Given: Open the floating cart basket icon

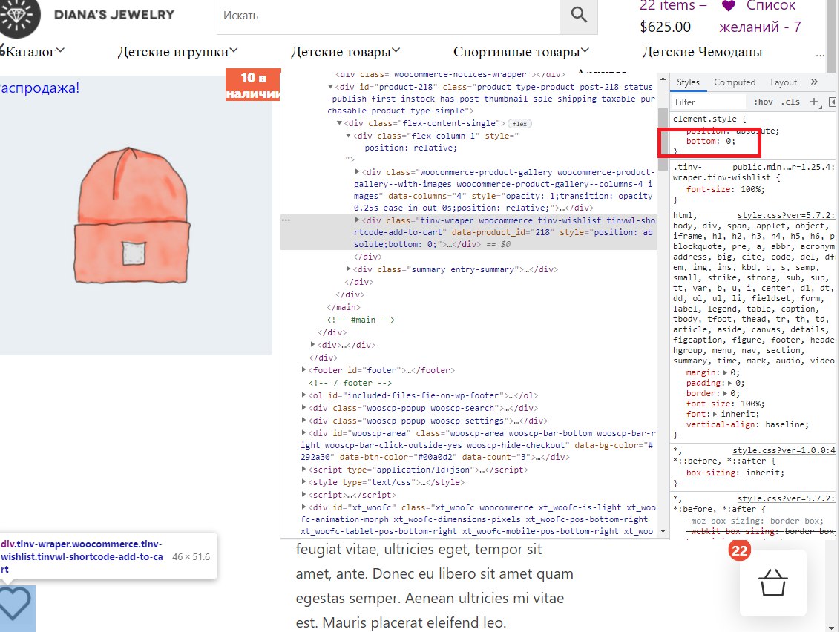Looking at the screenshot, I should point(772,583).
